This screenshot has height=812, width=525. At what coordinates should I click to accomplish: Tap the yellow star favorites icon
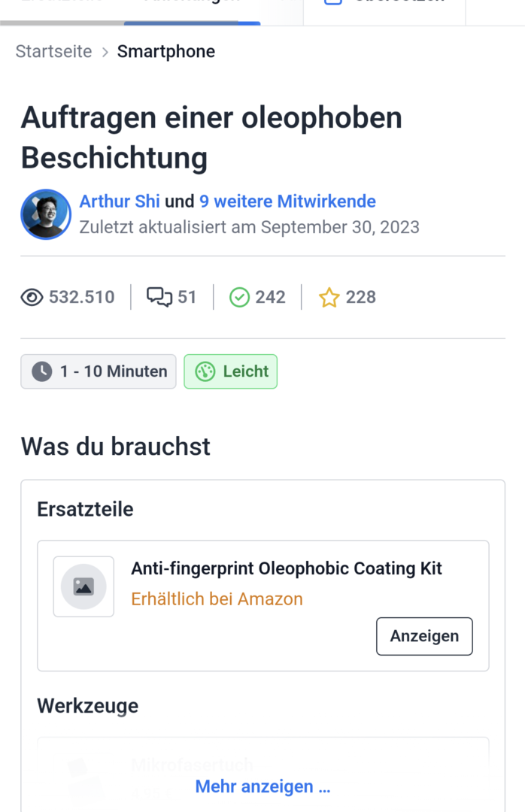pyautogui.click(x=329, y=298)
